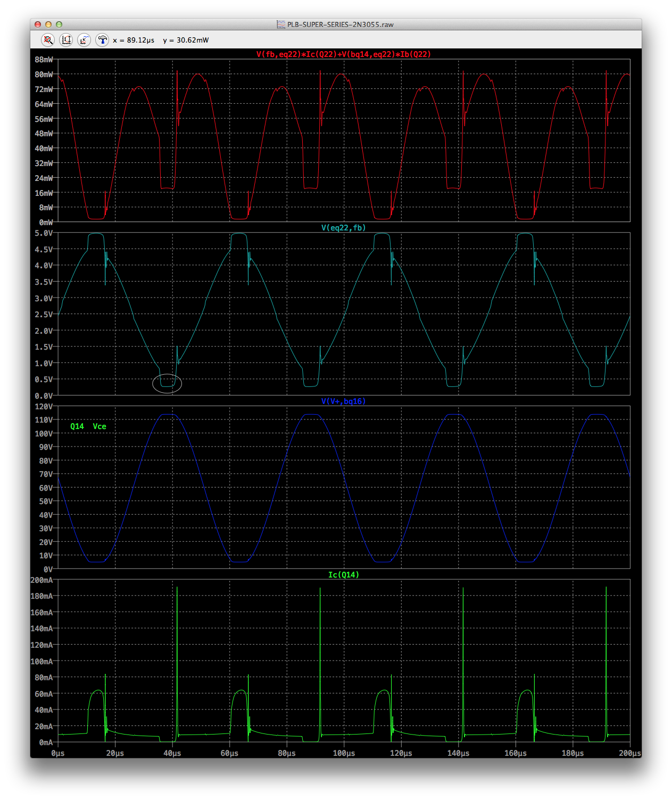The height and width of the screenshot is (800, 672).
Task: Click the 0µs time axis label
Action: pos(58,754)
